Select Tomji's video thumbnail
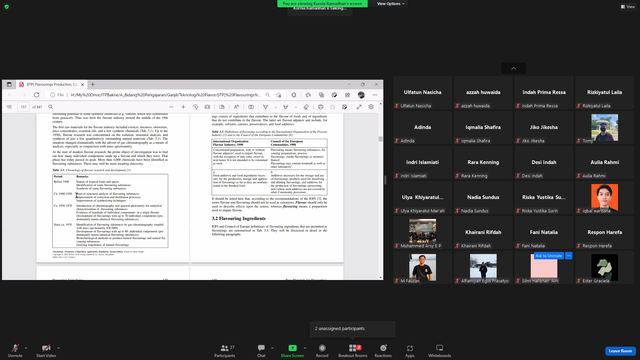Screen dimensions: 640x360 tap(604, 127)
